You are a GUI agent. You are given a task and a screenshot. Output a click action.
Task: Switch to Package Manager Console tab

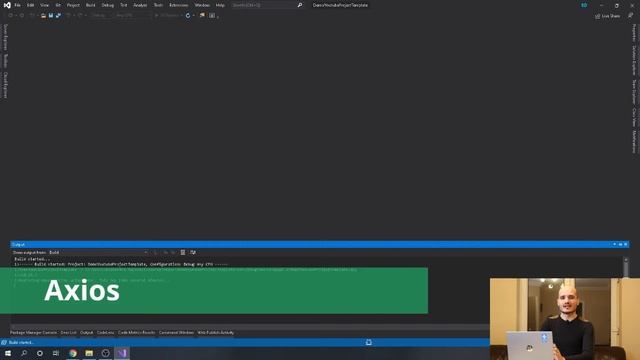coord(33,333)
